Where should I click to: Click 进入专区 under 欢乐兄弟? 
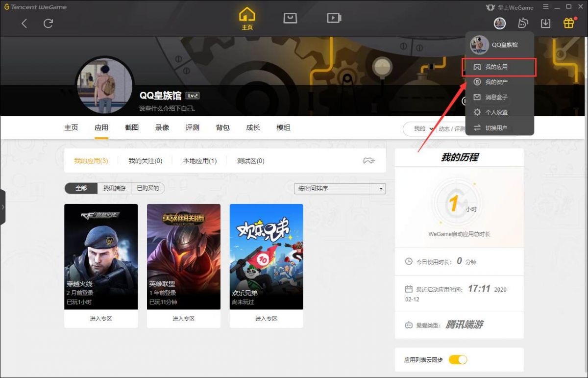tap(267, 319)
